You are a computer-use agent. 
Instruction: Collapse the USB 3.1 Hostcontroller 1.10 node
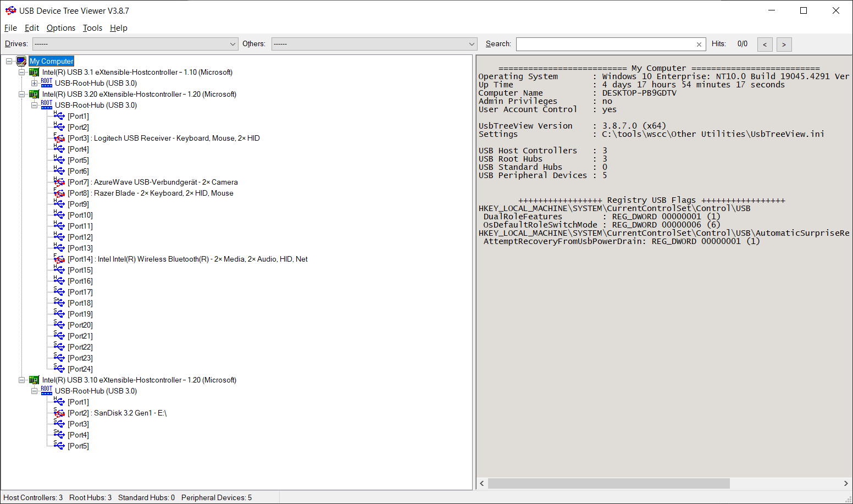(21, 72)
